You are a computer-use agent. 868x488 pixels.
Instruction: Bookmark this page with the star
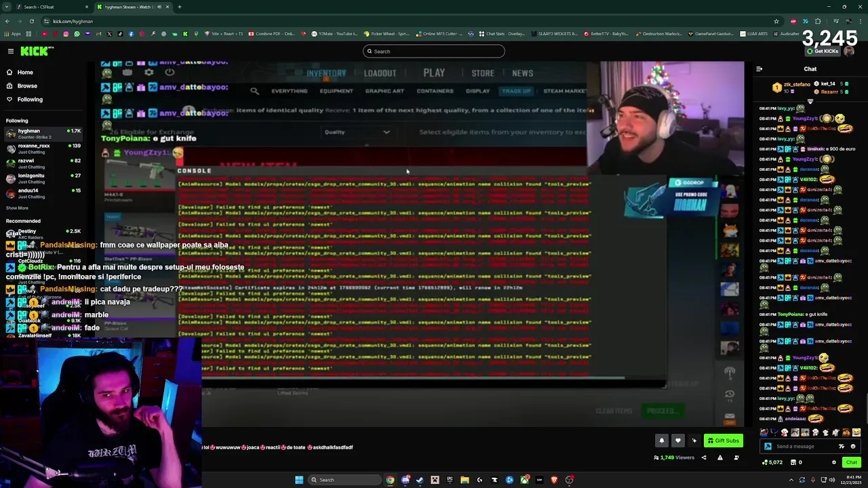[776, 21]
